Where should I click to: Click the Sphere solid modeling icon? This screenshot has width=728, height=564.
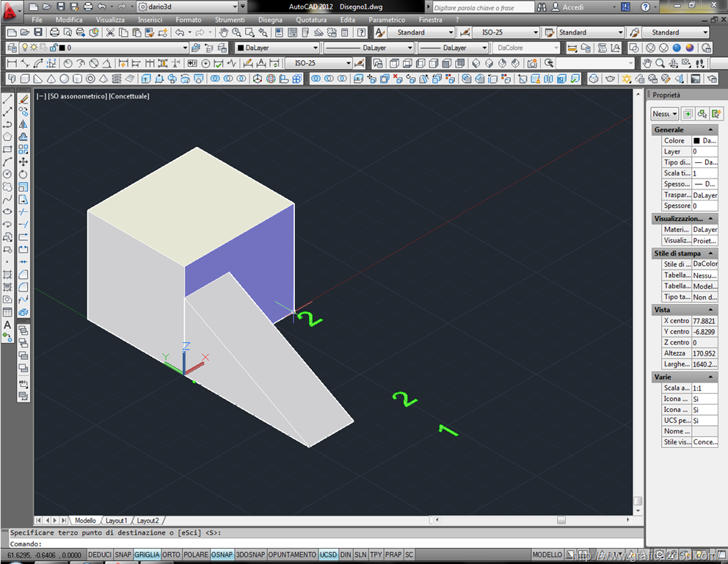coord(65,79)
